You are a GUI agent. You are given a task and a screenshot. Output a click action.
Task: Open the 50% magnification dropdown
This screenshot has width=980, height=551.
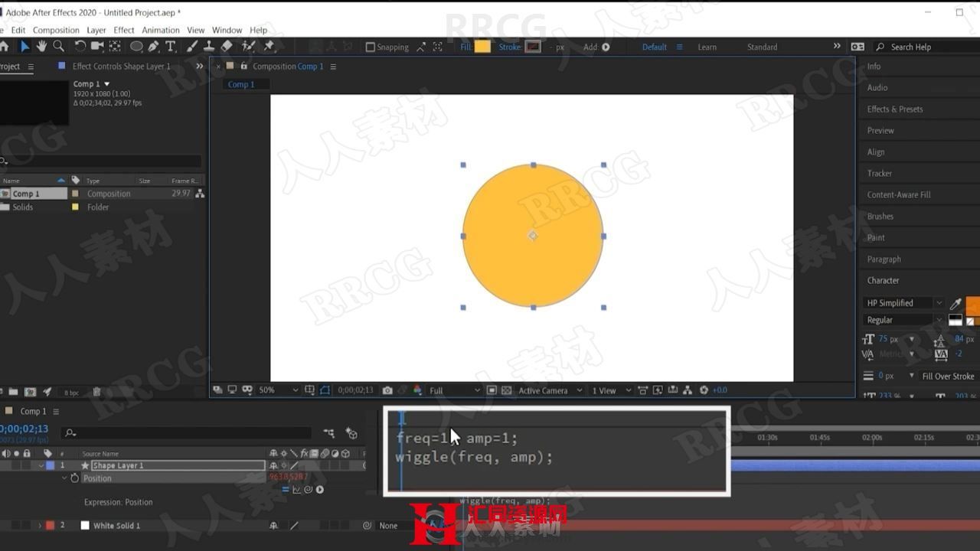tap(277, 390)
